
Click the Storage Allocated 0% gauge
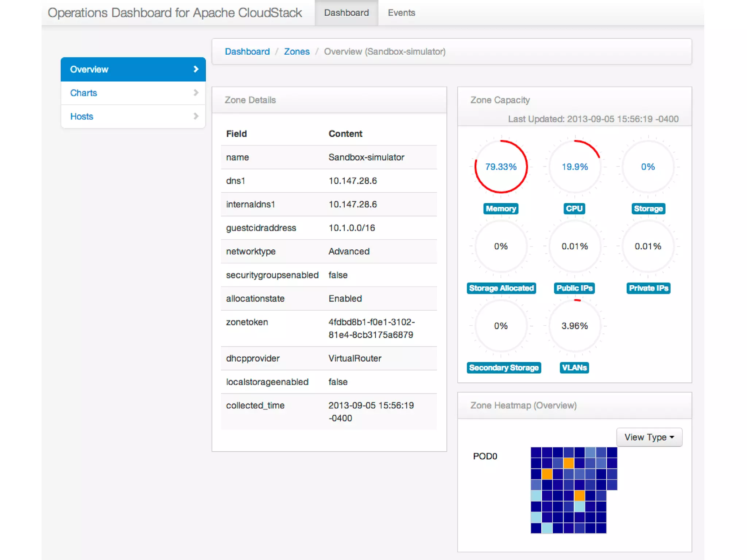click(x=501, y=246)
